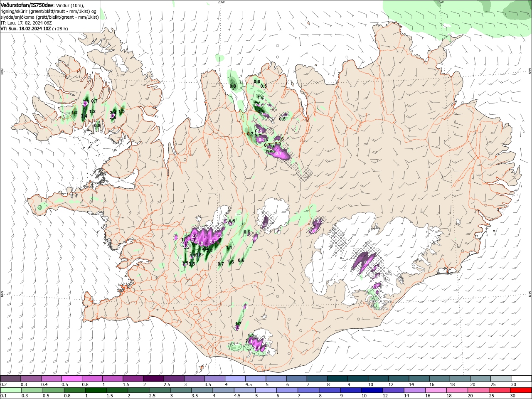
Task: Click the 15W longitude label
Action: pyautogui.click(x=440, y=2)
